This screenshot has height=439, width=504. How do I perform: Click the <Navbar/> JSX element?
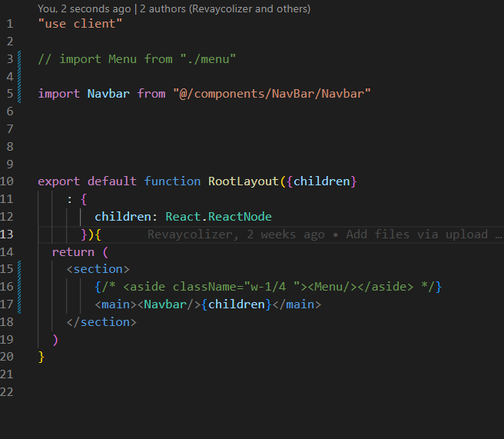pos(169,304)
